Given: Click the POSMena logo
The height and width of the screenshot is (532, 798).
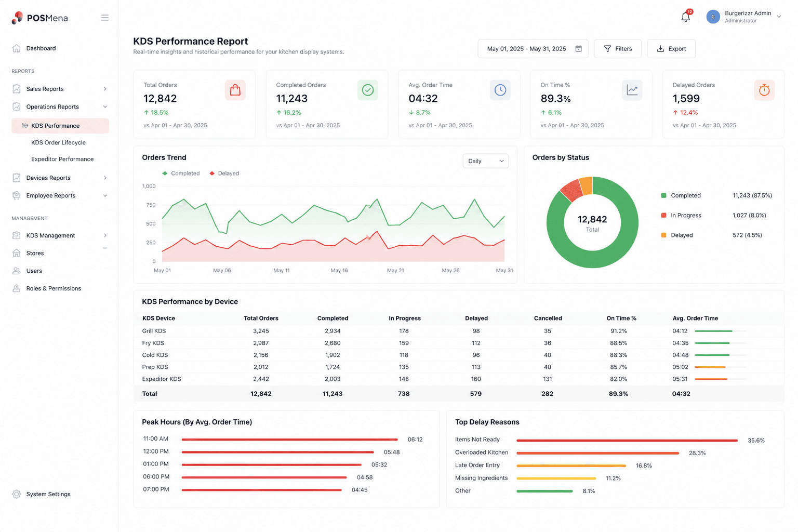Looking at the screenshot, I should click(x=39, y=18).
